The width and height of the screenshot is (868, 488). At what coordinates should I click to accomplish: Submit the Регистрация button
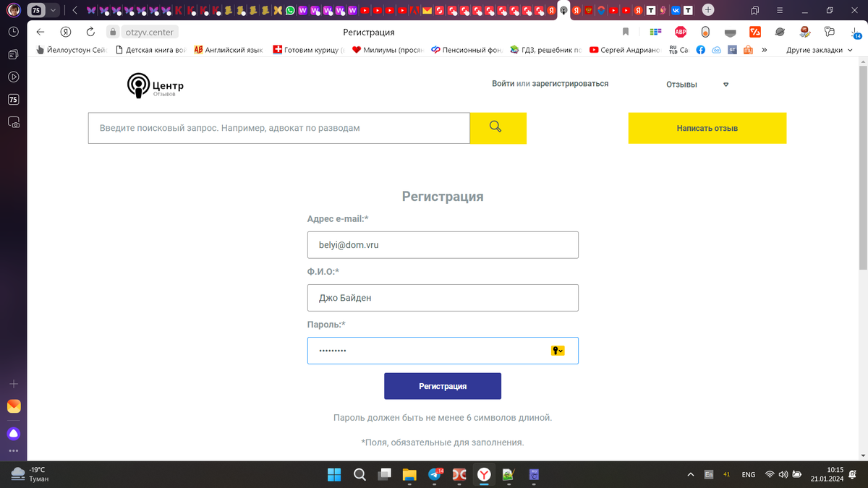(x=443, y=386)
